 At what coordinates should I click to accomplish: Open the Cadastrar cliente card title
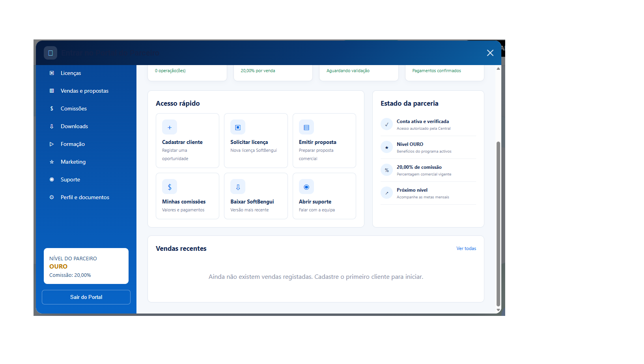tap(182, 142)
